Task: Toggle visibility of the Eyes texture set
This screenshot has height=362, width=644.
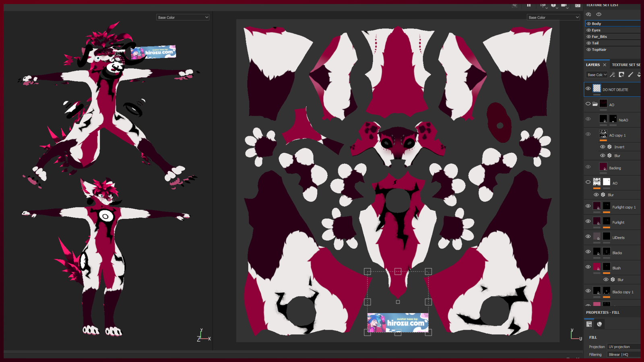Action: point(588,30)
